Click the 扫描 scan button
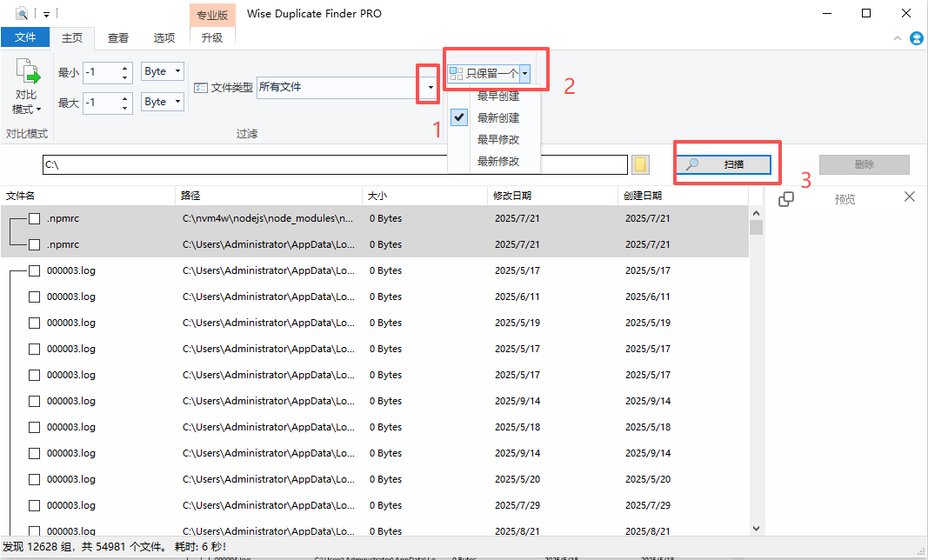The width and height of the screenshot is (928, 560). 724,164
